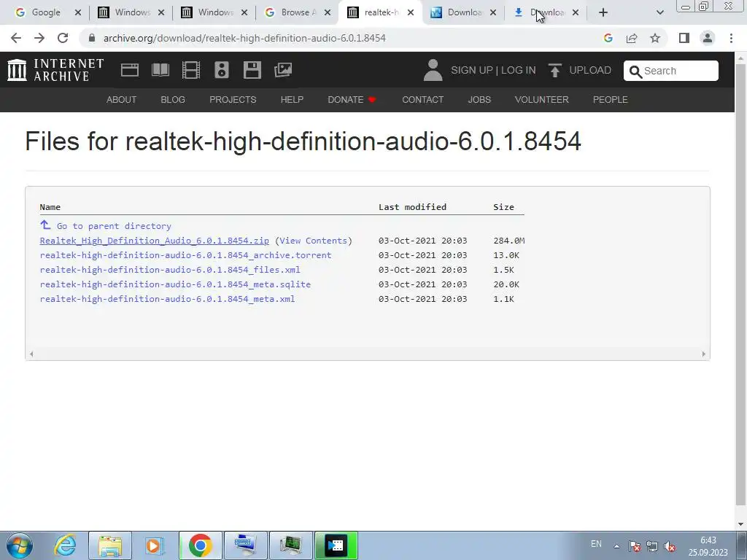Image resolution: width=747 pixels, height=560 pixels.
Task: Open the _meta.xml file link
Action: coord(167,299)
